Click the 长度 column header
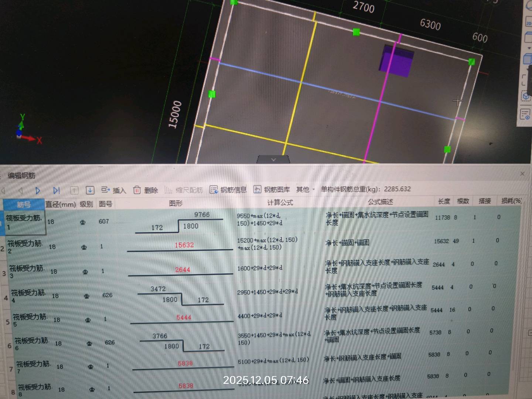 click(x=444, y=201)
